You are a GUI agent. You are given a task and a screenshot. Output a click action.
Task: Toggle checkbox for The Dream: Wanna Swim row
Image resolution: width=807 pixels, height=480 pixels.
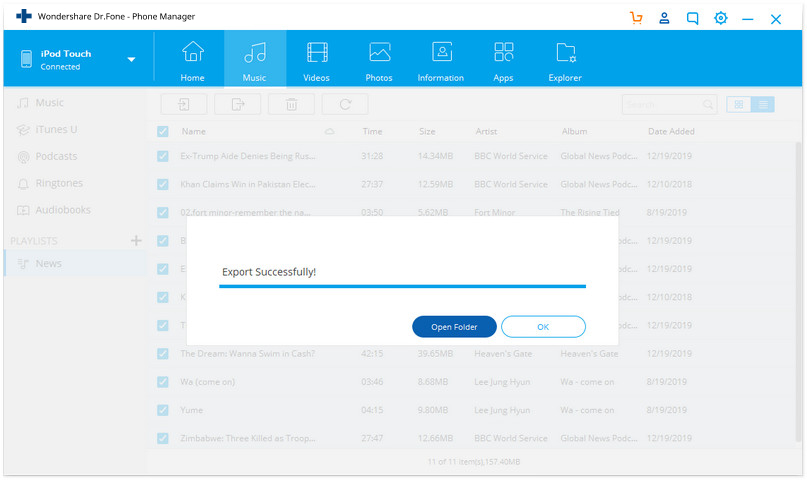point(163,353)
